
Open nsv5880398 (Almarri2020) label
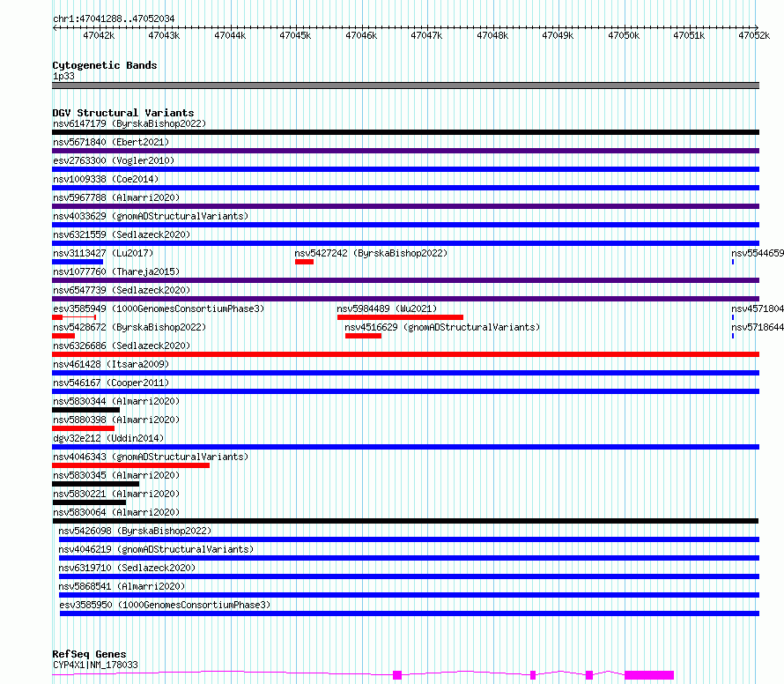click(x=116, y=420)
